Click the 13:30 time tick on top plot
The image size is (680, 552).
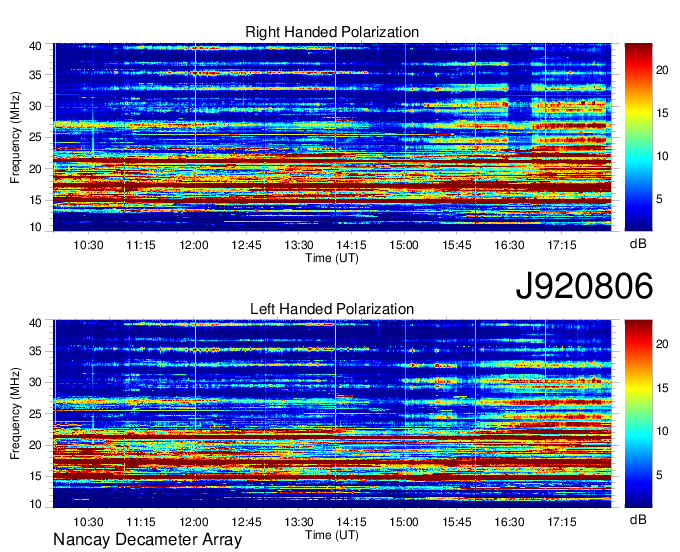tap(299, 245)
